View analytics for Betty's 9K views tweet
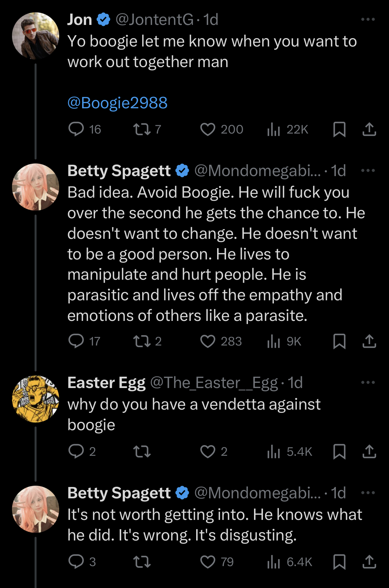Image resolution: width=389 pixels, height=588 pixels. (x=284, y=341)
